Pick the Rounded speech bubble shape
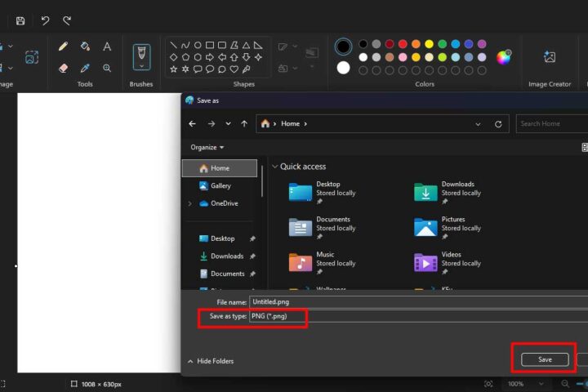Screen dimensions: 588x392 click(198, 69)
